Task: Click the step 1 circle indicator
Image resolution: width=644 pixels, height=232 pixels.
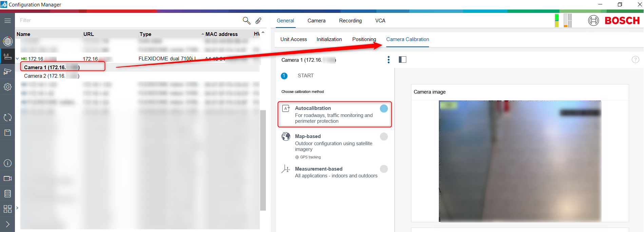Action: [284, 76]
